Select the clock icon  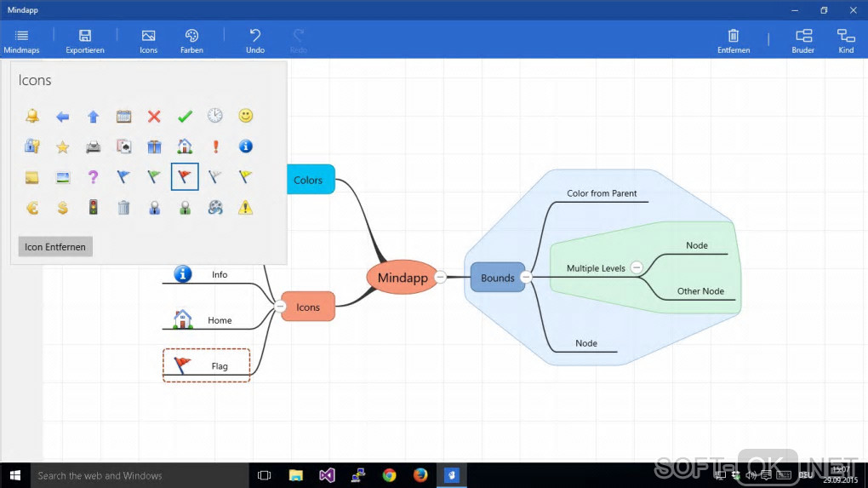point(214,115)
